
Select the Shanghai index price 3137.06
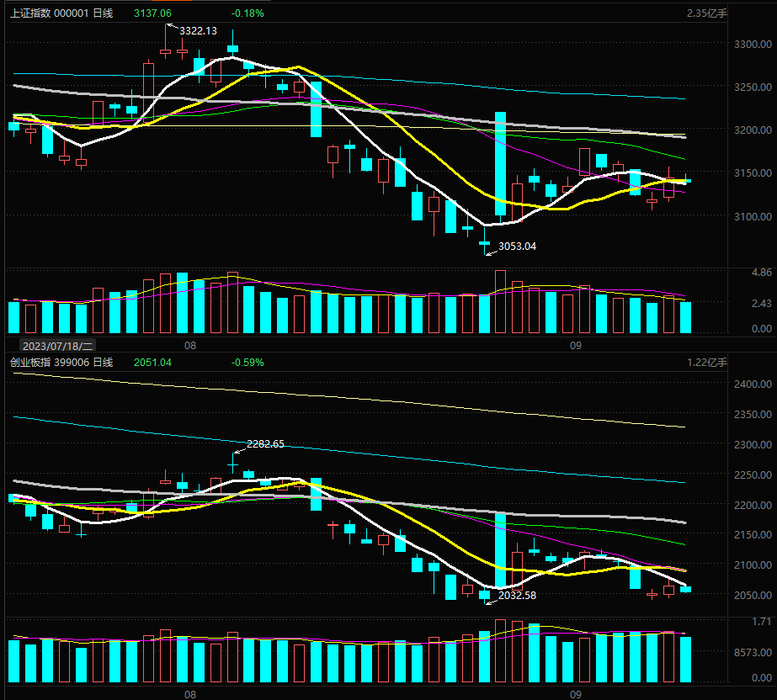click(x=152, y=13)
